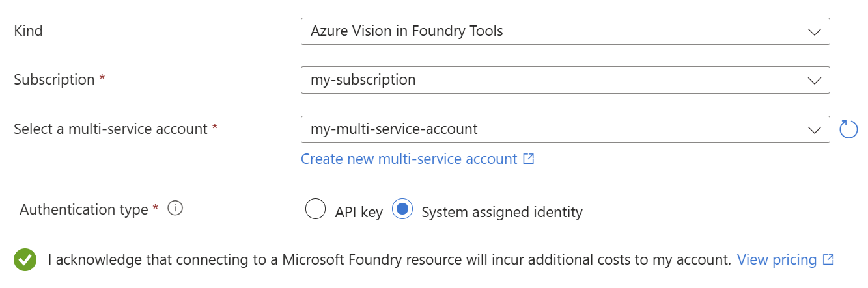Click the info icon next to Authentication type

(175, 209)
